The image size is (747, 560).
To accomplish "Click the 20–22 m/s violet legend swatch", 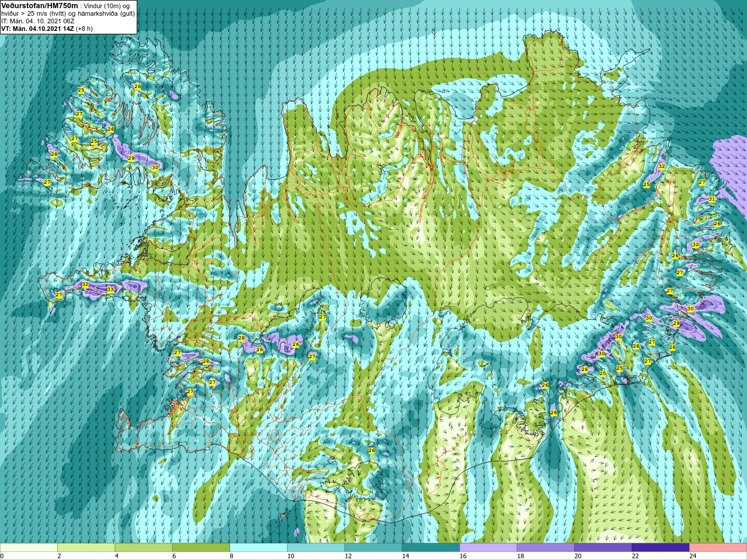I will click(603, 548).
